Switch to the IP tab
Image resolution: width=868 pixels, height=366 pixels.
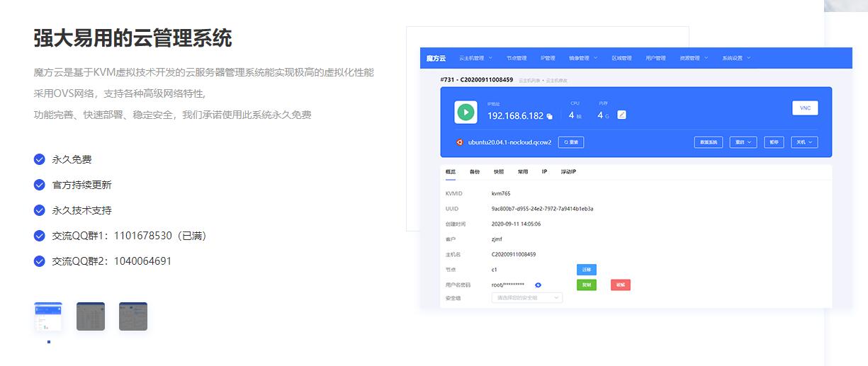pyautogui.click(x=544, y=171)
